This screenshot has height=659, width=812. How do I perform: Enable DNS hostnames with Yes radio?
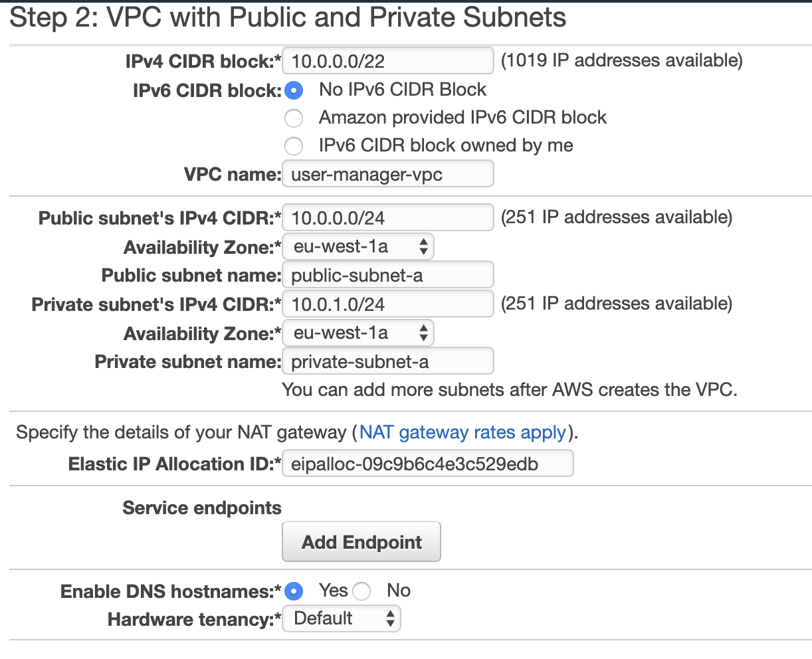[x=294, y=591]
